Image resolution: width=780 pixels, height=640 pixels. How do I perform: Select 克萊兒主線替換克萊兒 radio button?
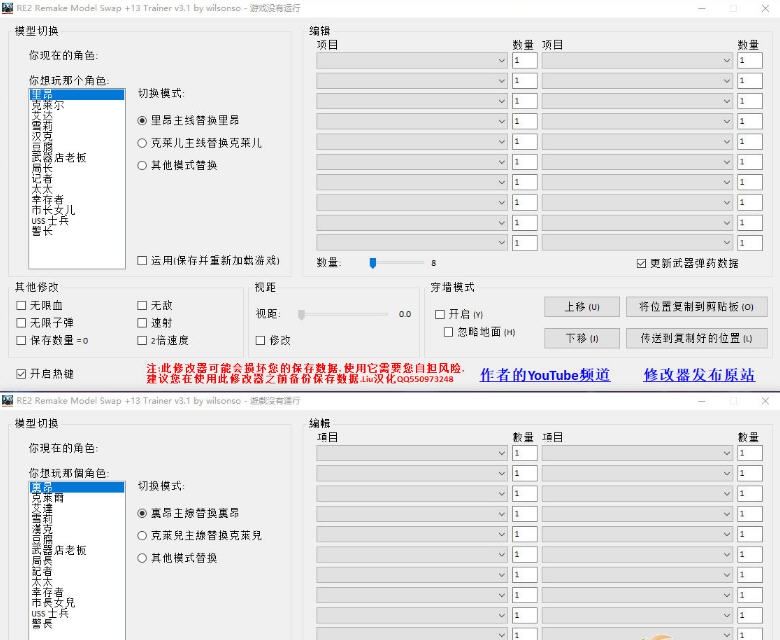pyautogui.click(x=142, y=536)
